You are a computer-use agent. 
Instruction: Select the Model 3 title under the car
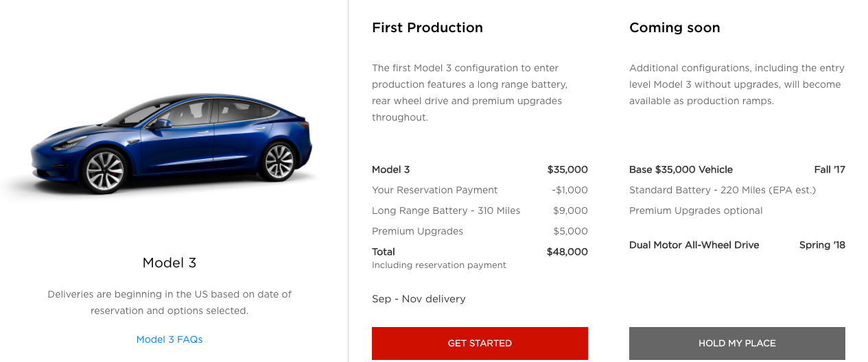[x=169, y=263]
